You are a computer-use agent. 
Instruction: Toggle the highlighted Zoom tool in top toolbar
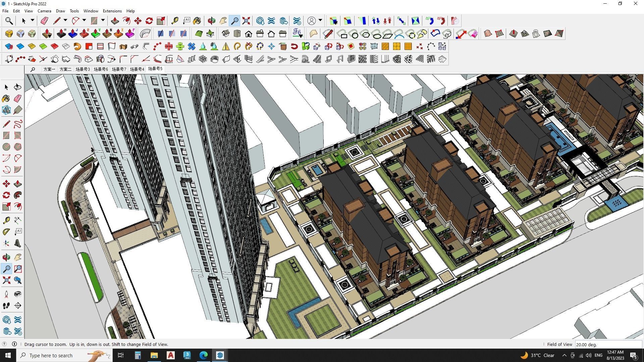pyautogui.click(x=235, y=21)
